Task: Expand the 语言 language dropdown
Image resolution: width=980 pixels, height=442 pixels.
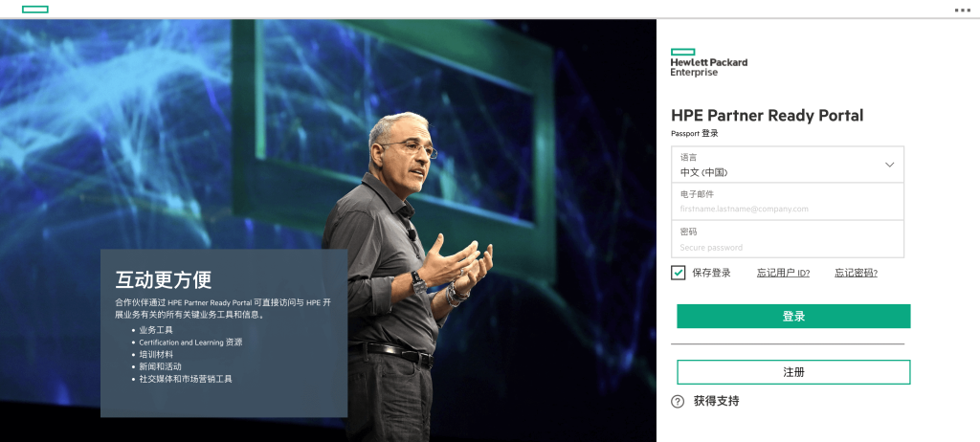Action: [x=788, y=165]
